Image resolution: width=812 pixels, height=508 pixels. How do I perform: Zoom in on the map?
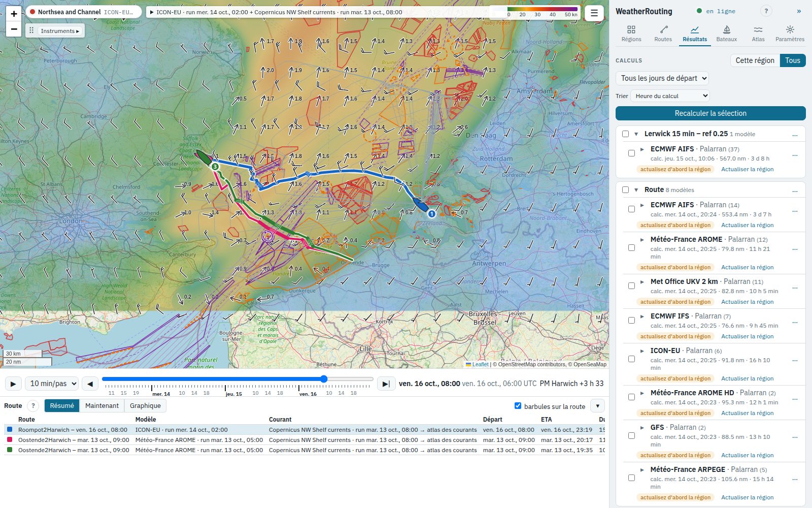click(x=14, y=14)
